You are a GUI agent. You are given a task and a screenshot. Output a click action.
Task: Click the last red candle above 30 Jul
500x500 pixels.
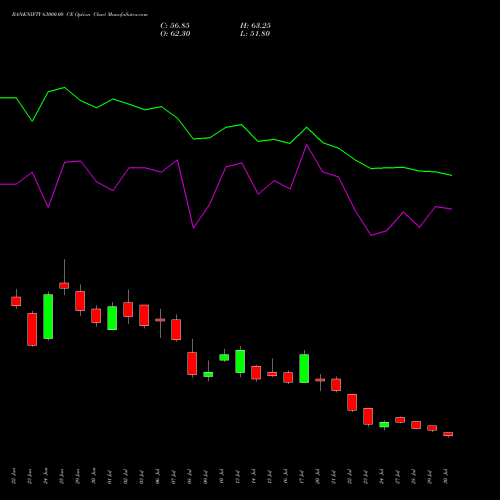tap(448, 434)
